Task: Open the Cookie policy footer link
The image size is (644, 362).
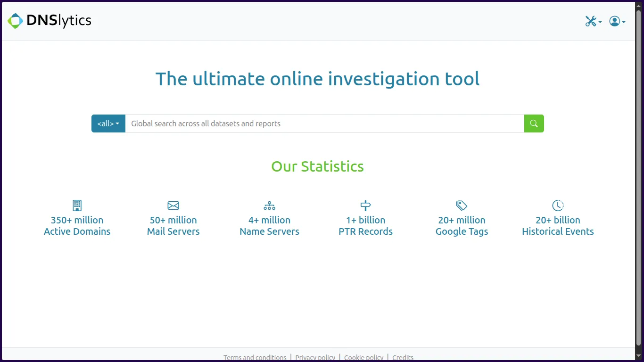Action: point(363,357)
